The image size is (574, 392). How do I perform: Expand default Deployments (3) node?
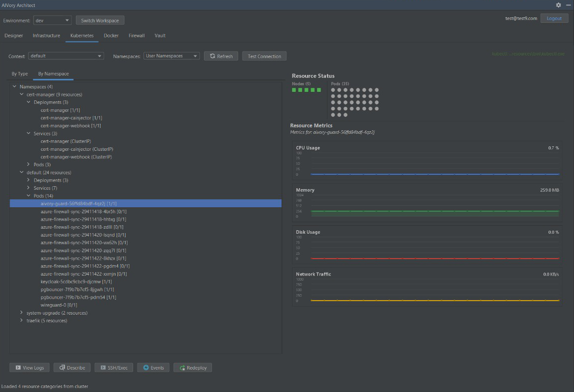pos(28,180)
